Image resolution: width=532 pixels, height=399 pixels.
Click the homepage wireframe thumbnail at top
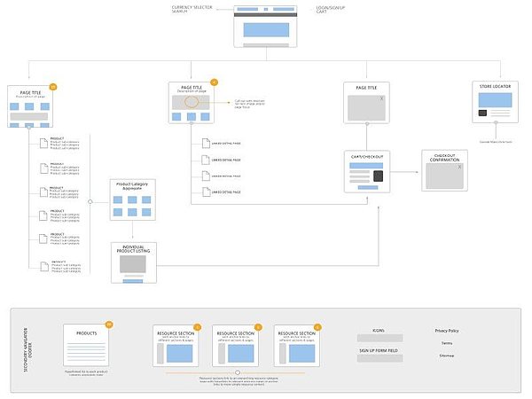tap(265, 26)
